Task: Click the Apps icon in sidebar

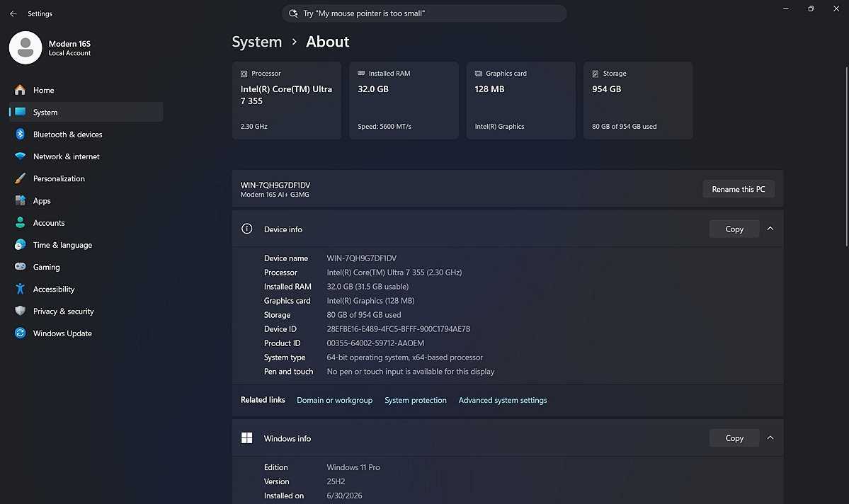Action: [x=20, y=200]
